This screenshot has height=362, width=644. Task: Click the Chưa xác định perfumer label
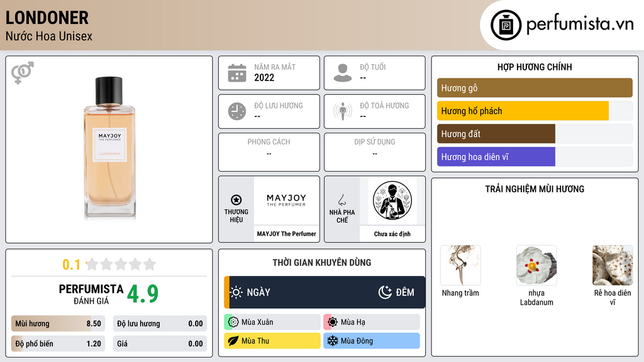[x=392, y=234]
